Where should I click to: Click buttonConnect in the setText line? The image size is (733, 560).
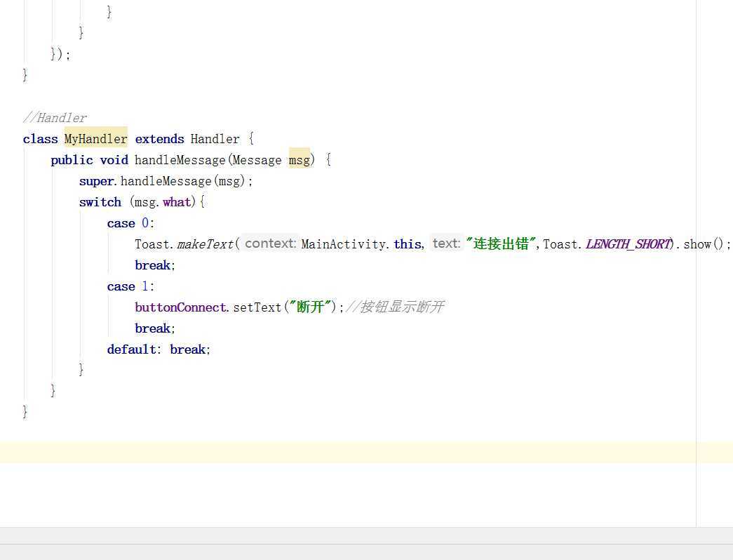180,307
